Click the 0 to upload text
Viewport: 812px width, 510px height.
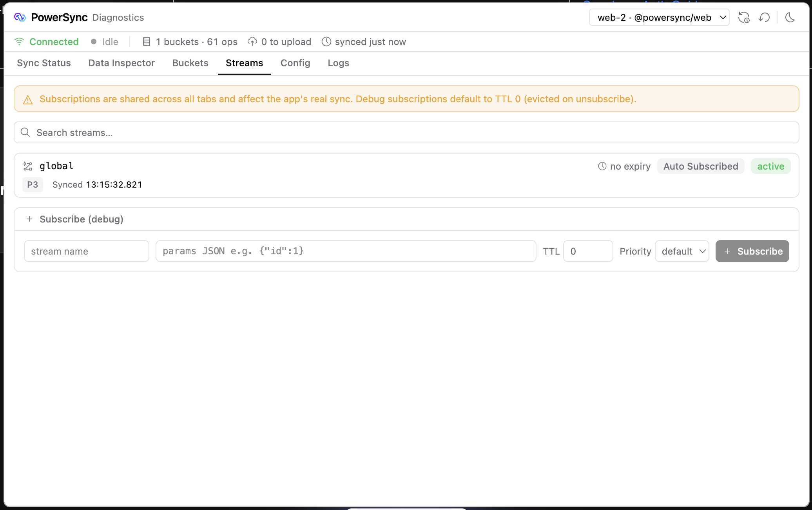[286, 42]
